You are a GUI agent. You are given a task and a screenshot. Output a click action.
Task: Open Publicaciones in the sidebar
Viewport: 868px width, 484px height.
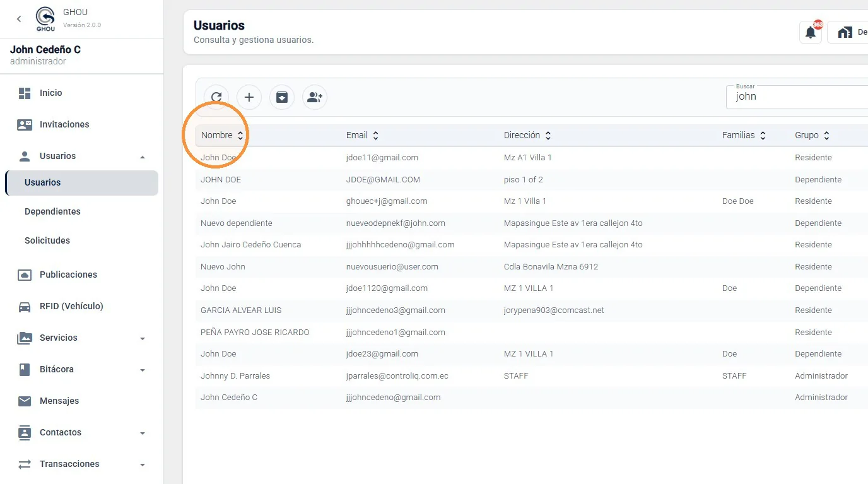81,274
